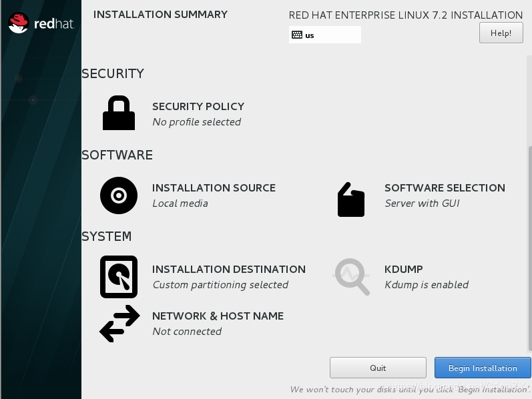Click 'Local media' status text
This screenshot has height=399, width=532.
(180, 204)
